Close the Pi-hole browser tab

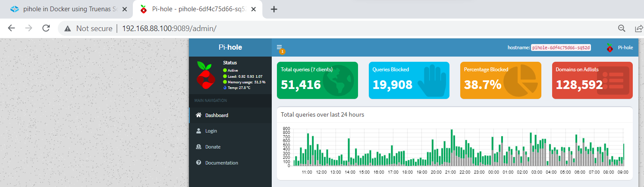pyautogui.click(x=254, y=10)
